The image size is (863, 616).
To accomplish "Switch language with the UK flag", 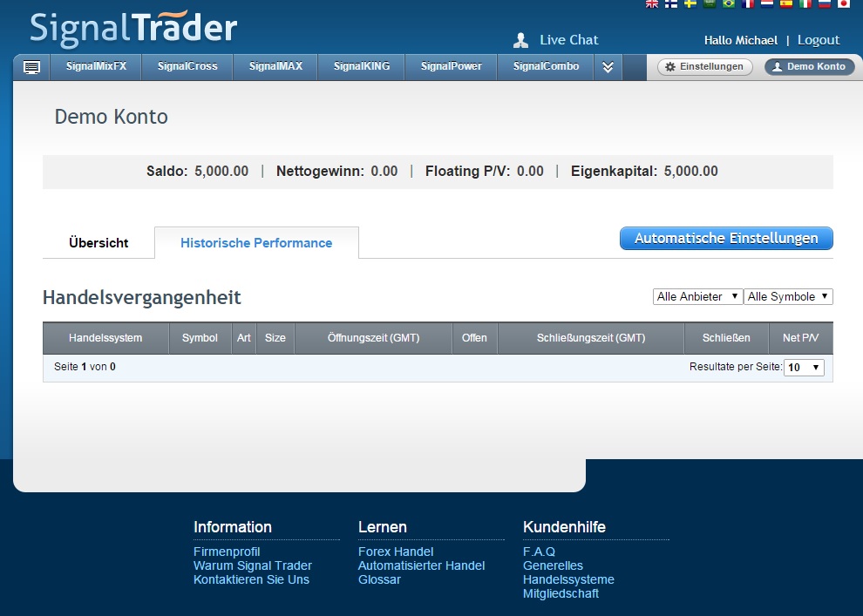I will (x=652, y=3).
